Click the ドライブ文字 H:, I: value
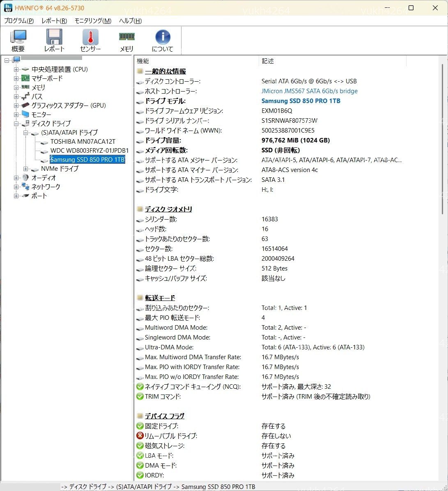Image resolution: width=448 pixels, height=491 pixels. click(267, 189)
